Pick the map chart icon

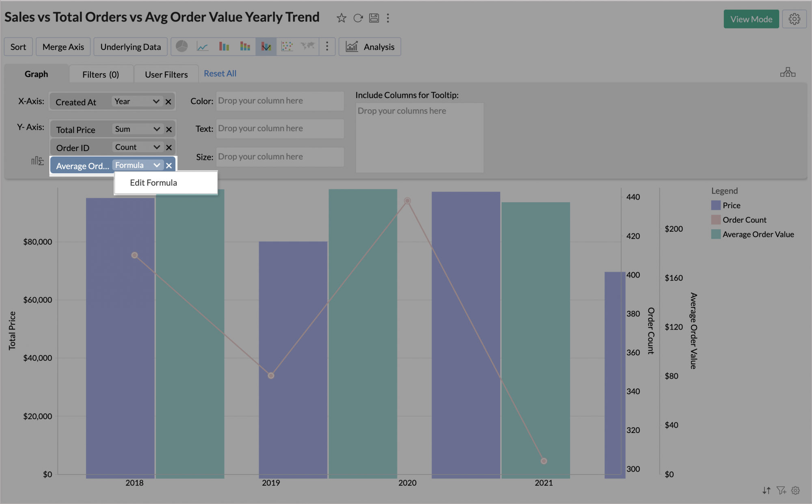click(x=308, y=47)
